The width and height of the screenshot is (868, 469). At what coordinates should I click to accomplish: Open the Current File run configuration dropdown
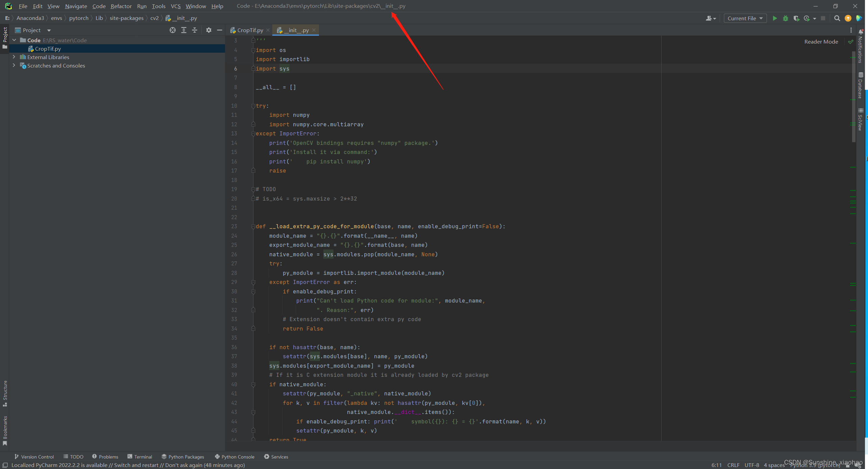click(x=745, y=18)
